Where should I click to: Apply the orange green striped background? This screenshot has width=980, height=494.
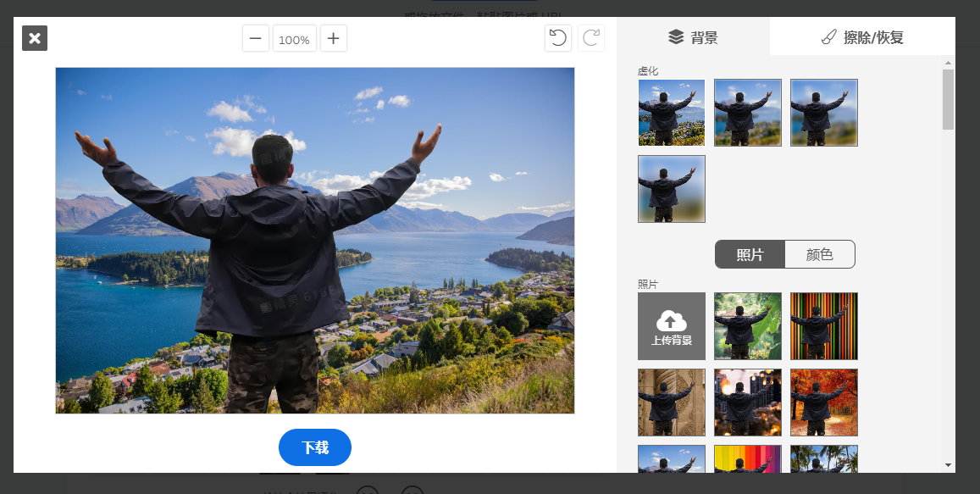(x=824, y=326)
